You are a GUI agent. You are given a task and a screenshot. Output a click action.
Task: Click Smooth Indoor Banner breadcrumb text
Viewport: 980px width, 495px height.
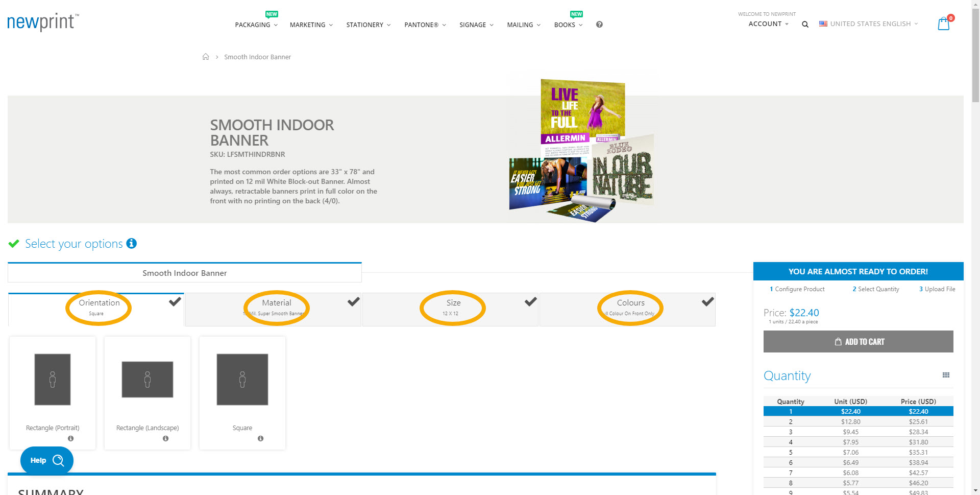pyautogui.click(x=257, y=57)
